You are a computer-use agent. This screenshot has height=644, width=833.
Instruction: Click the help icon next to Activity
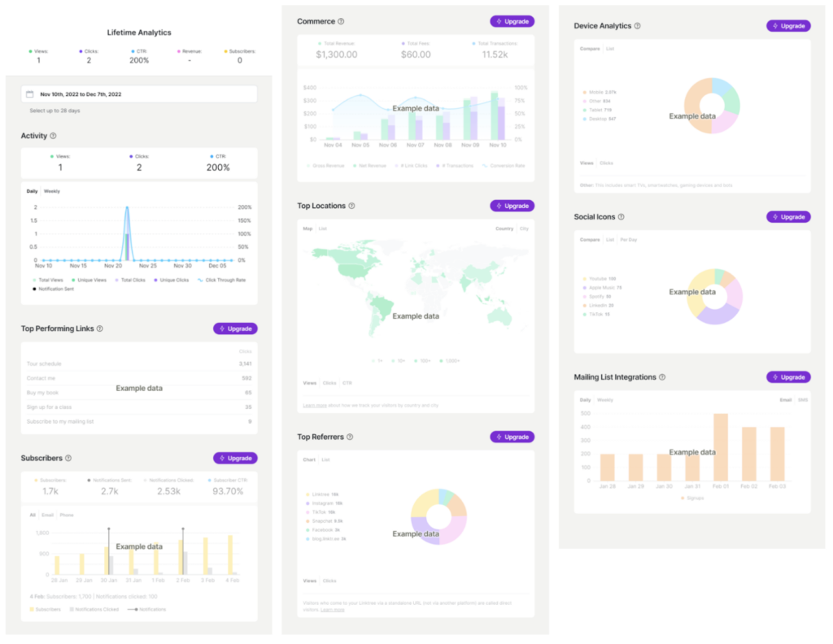(x=53, y=136)
